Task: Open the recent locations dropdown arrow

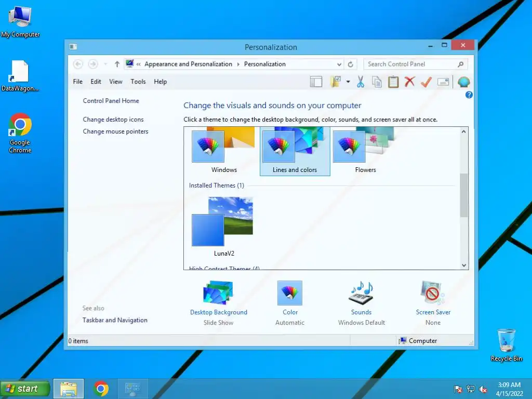Action: [105, 64]
